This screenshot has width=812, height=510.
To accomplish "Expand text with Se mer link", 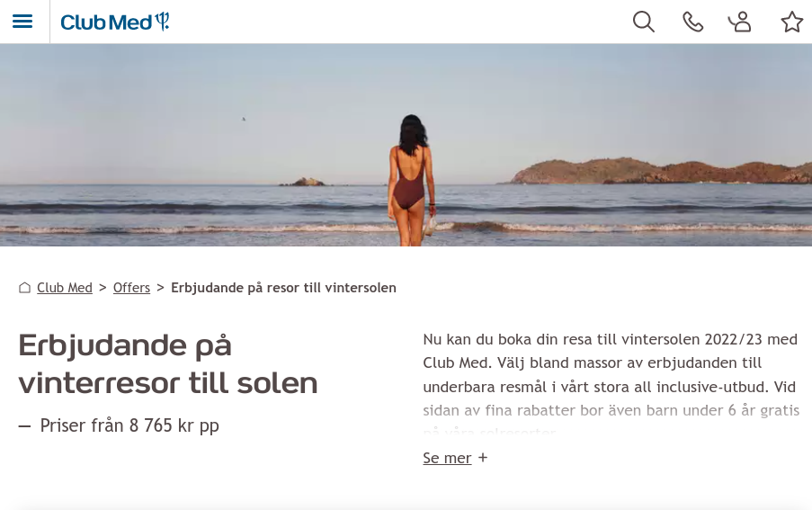I will point(447,458).
